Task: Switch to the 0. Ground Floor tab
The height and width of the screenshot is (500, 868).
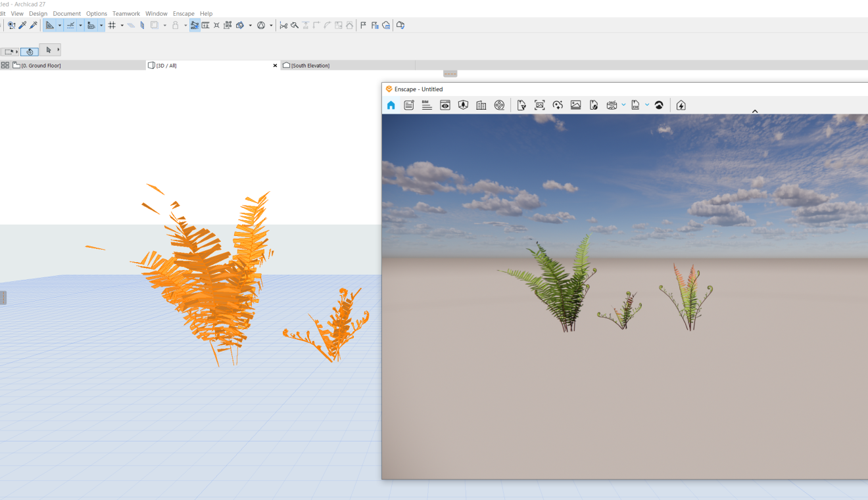Action: [x=78, y=65]
